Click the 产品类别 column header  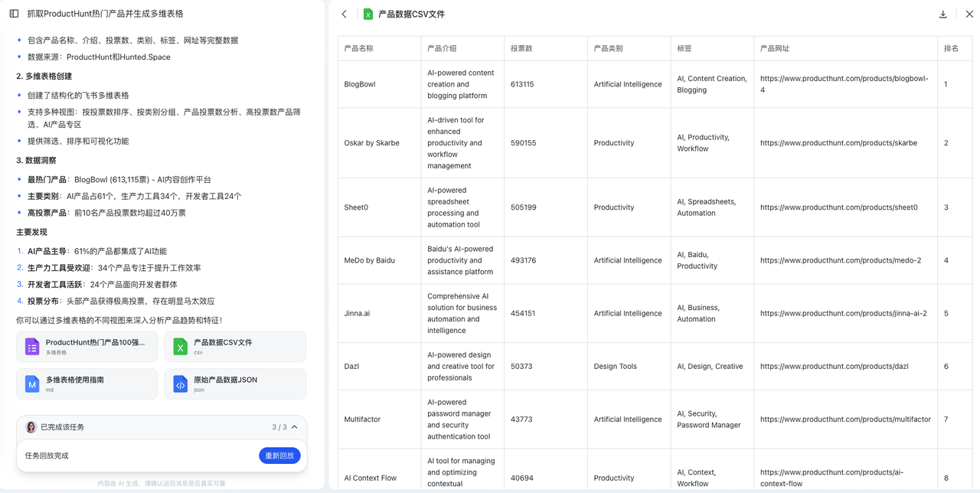click(x=608, y=48)
